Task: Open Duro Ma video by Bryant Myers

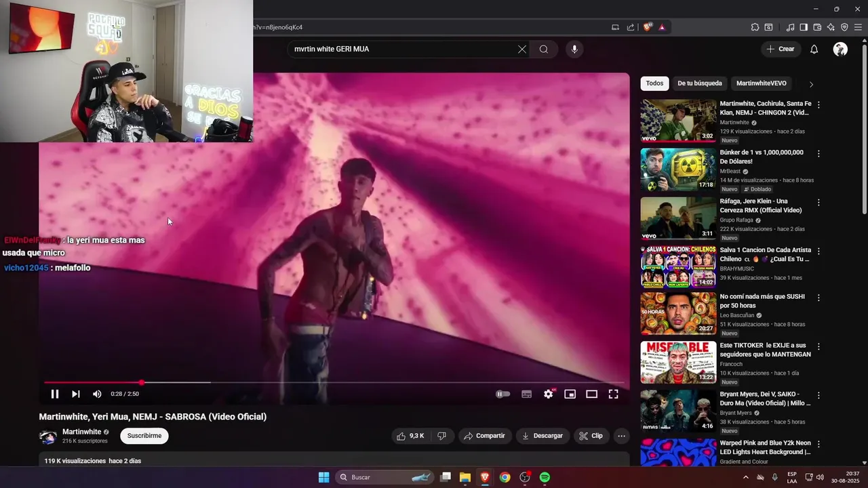Action: 678,411
